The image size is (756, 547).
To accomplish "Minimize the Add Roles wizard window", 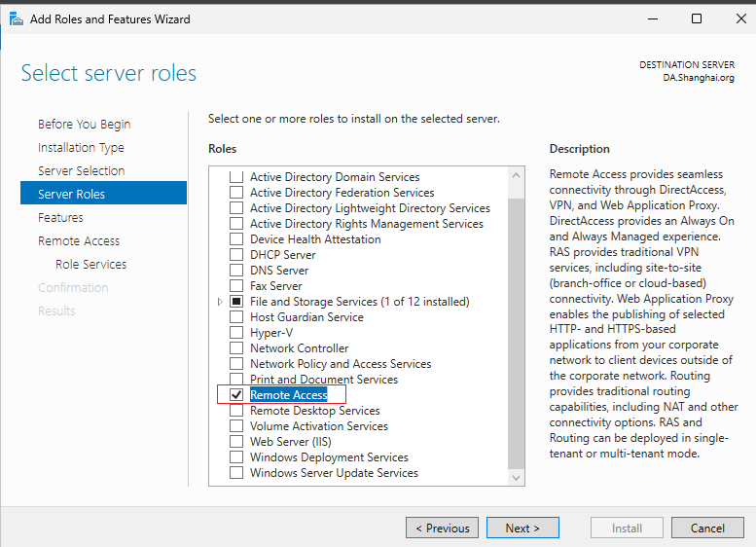I will click(x=653, y=18).
